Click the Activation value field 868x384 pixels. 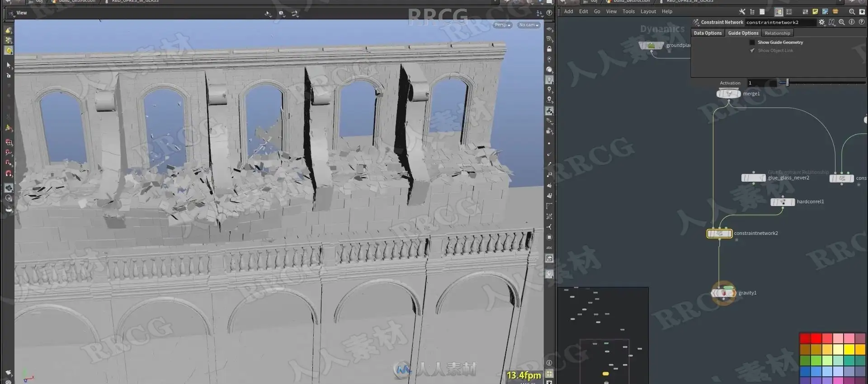[x=762, y=83]
